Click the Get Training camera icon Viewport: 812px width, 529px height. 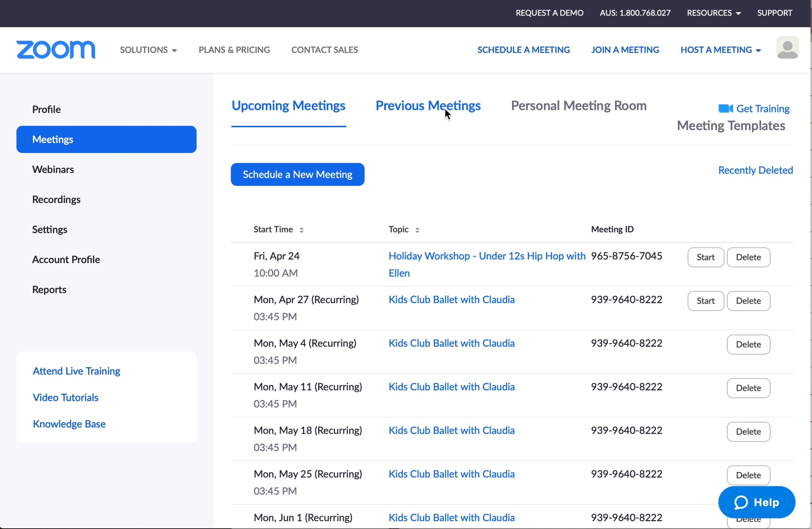click(x=725, y=109)
